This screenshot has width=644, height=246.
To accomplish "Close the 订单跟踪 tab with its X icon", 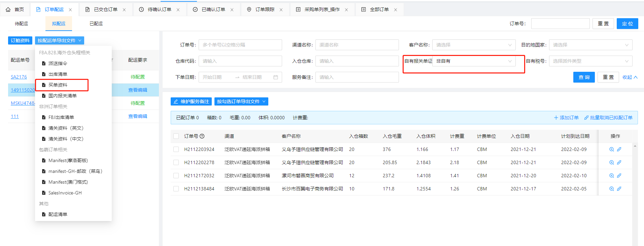I will (x=281, y=10).
